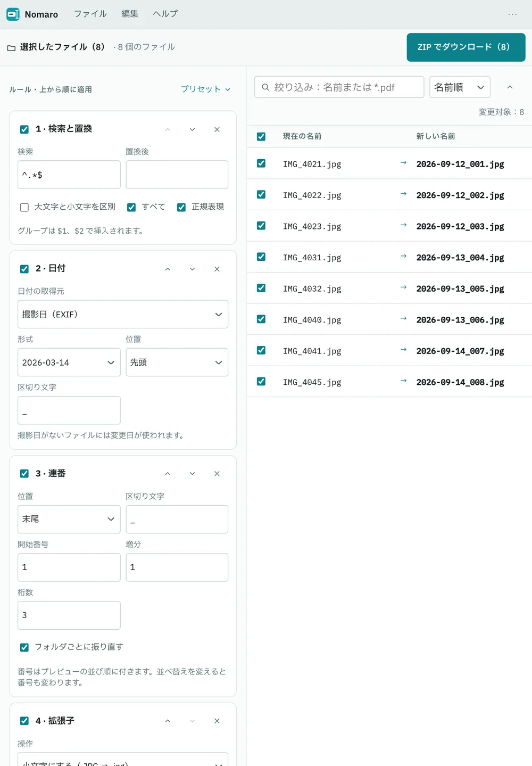Viewport: 532px width, 766px height.
Task: Move rule 2 日付 down
Action: 192,269
